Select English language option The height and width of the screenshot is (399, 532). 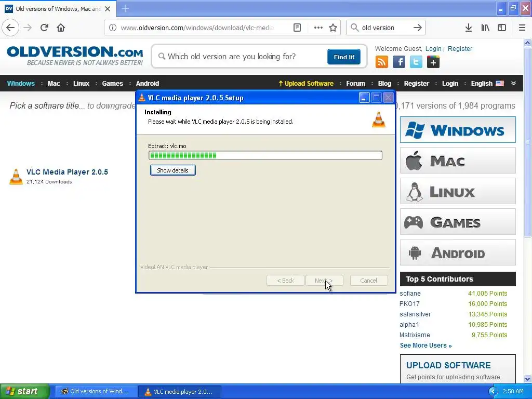[487, 84]
